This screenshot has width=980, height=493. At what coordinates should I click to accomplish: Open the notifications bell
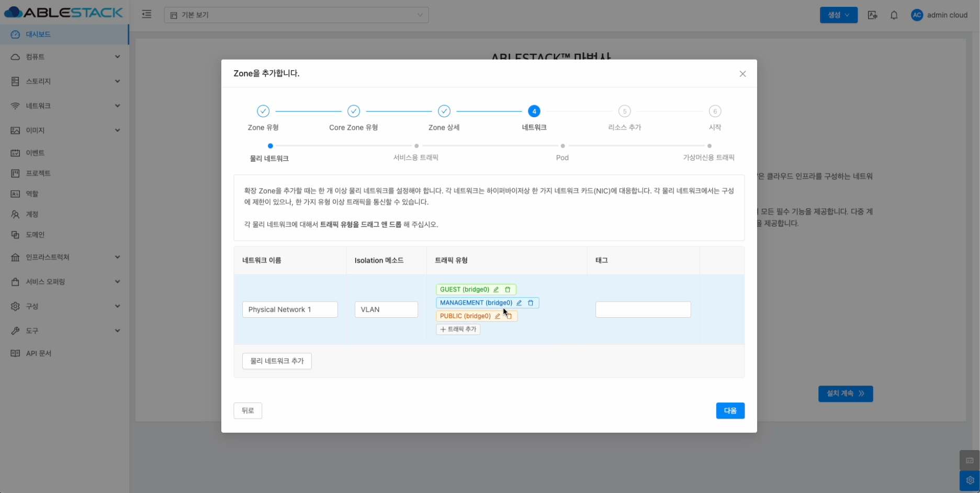[x=894, y=15]
